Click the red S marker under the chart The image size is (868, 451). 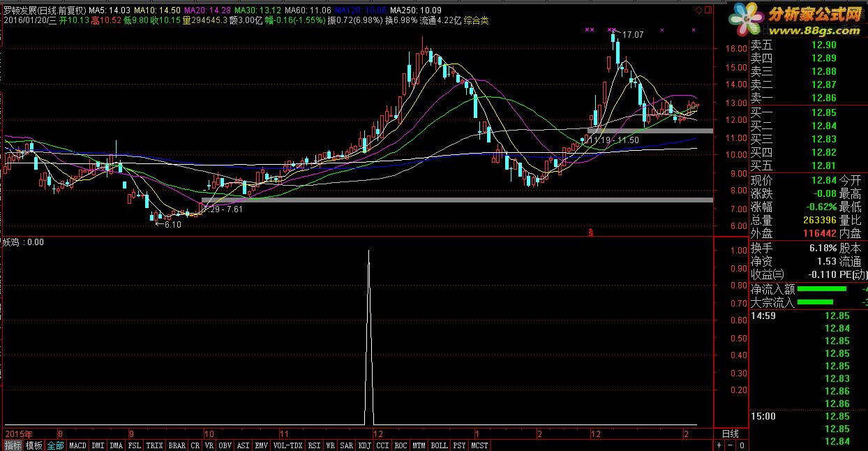coord(591,231)
